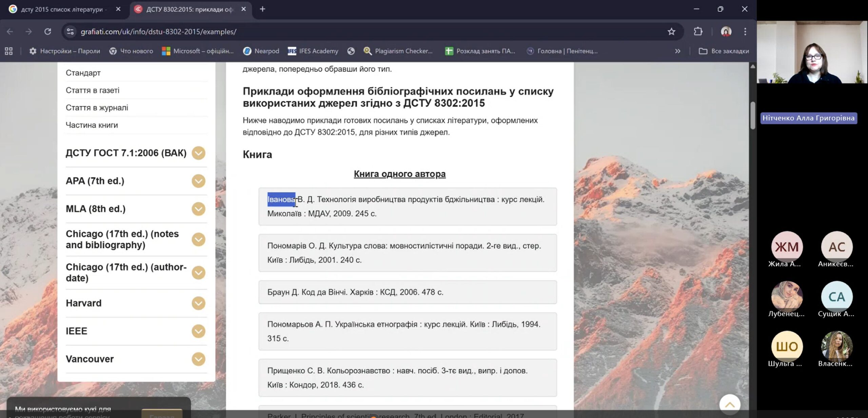
Task: Open the browser extensions puzzle icon
Action: click(x=698, y=32)
